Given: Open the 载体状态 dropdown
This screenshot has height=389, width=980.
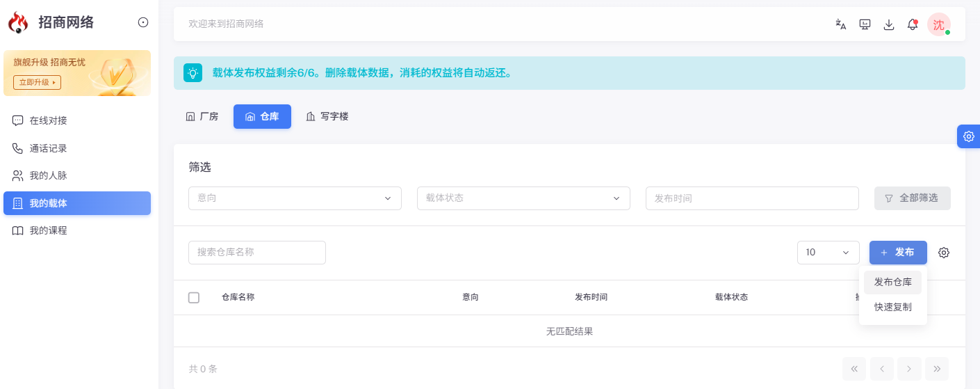Looking at the screenshot, I should tap(523, 198).
